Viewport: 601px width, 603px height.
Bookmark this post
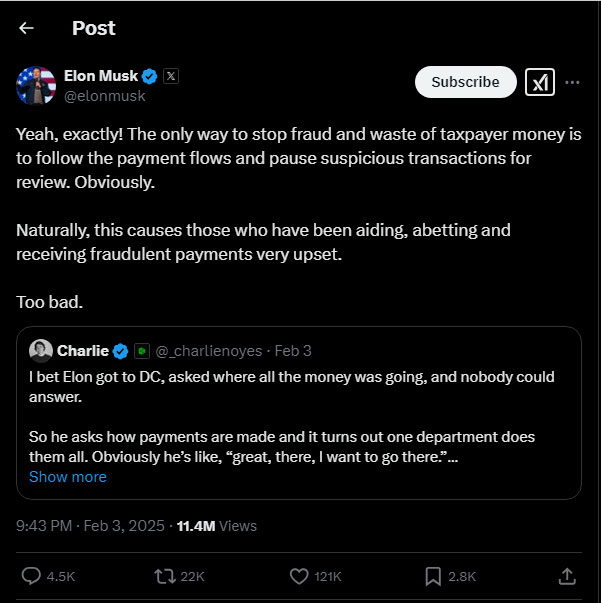[x=434, y=576]
